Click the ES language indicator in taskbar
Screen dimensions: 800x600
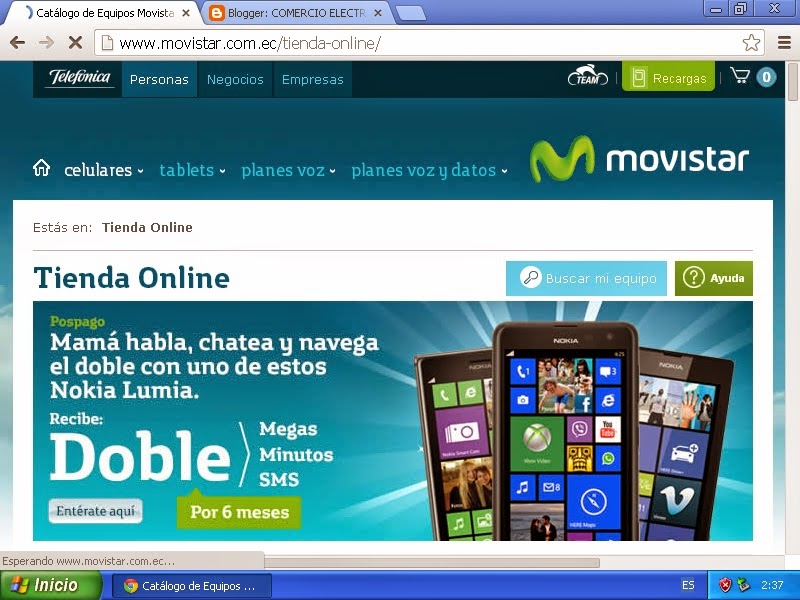pyautogui.click(x=688, y=585)
